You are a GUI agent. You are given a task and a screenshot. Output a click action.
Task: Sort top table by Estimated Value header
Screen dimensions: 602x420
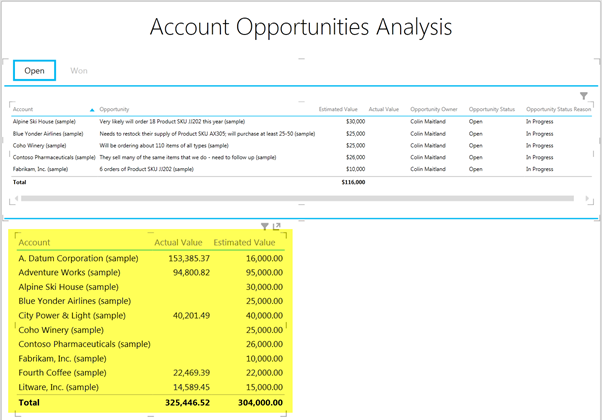[340, 108]
